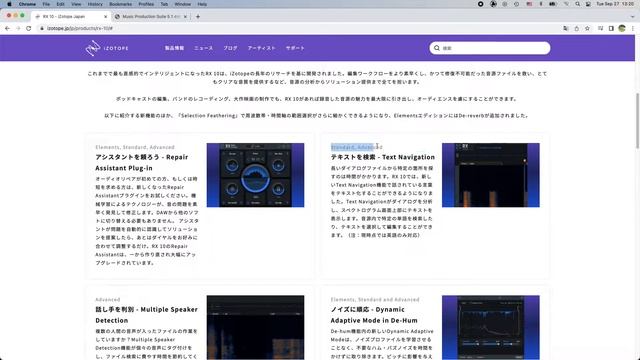Viewport: 640px width, 360px height.
Task: Click the browser back arrow
Action: (7, 28)
